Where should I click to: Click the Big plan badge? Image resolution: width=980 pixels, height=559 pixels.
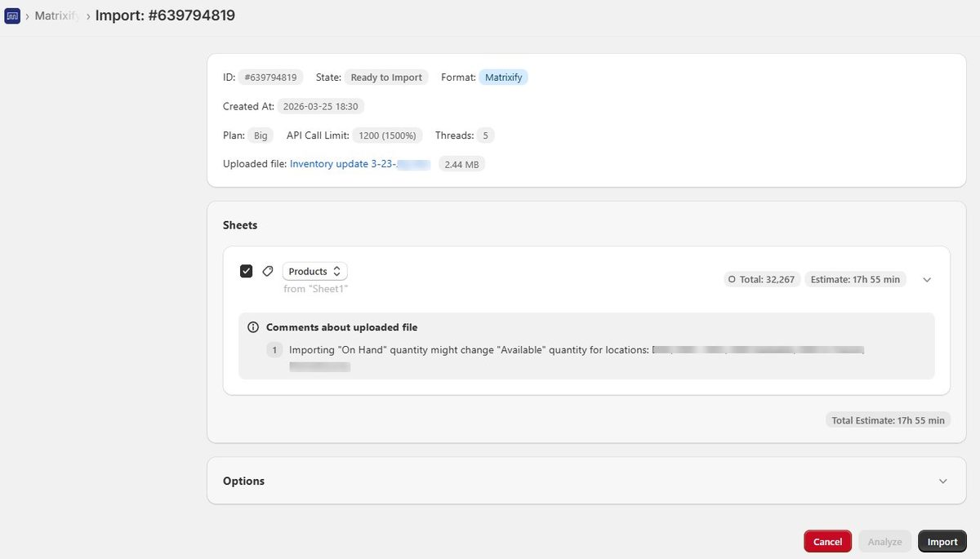pos(261,135)
